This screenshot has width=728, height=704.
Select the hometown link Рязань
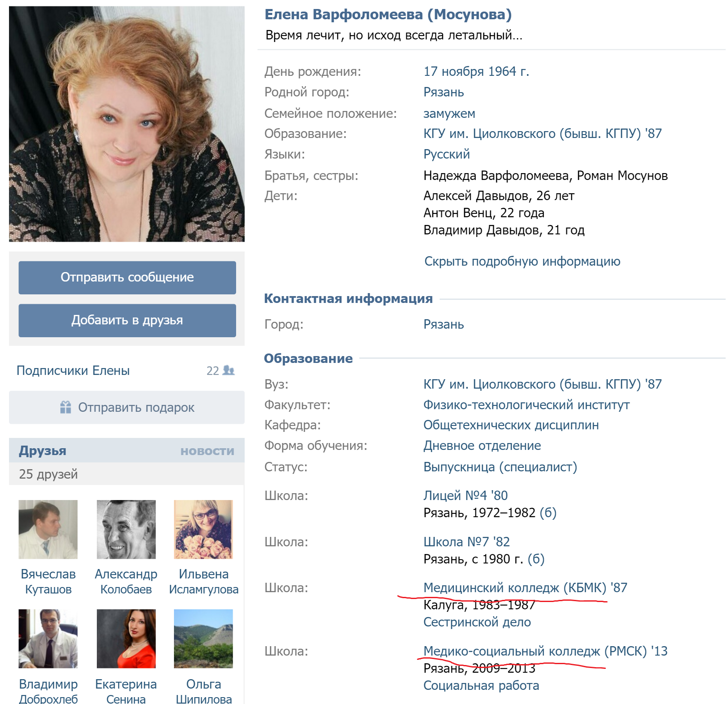[x=443, y=92]
